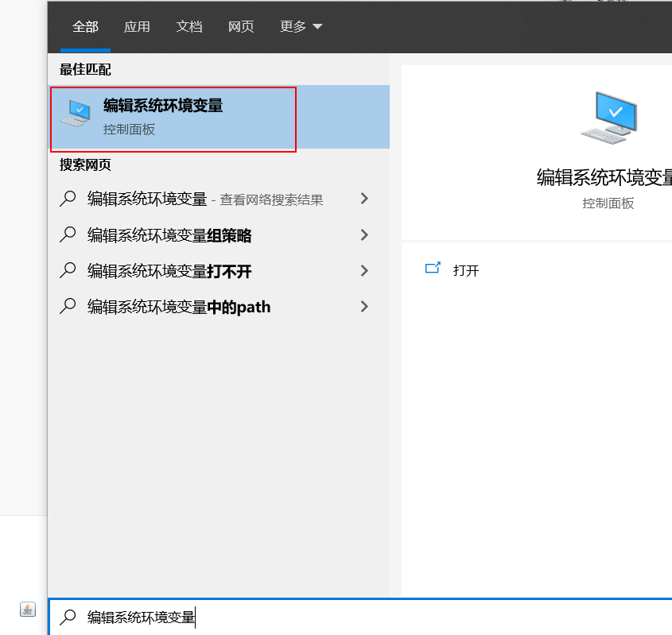Expand the chevron for 查看网络搜索结果
Screen dimensions: 672x635
pos(364,199)
